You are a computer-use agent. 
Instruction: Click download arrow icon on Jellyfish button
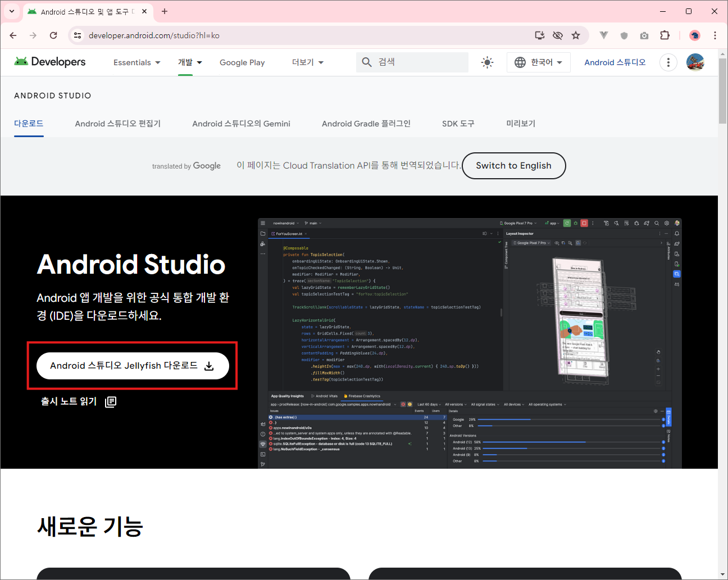click(x=209, y=366)
